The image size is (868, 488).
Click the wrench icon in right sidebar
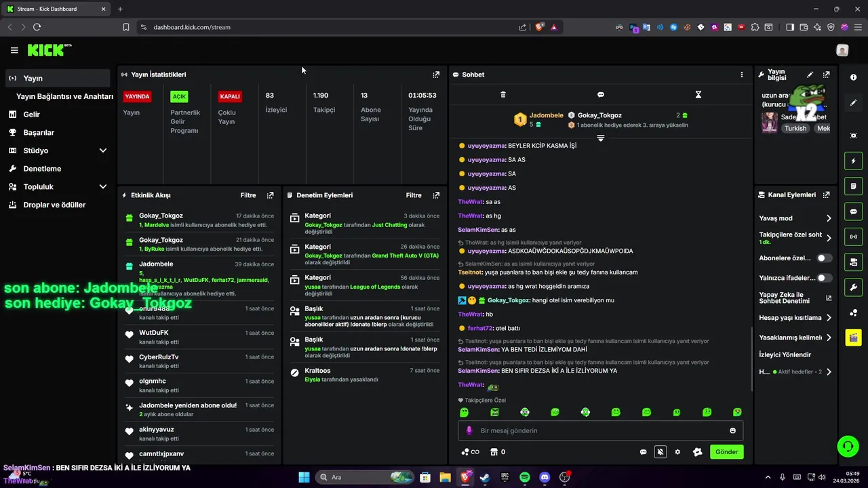(x=853, y=287)
